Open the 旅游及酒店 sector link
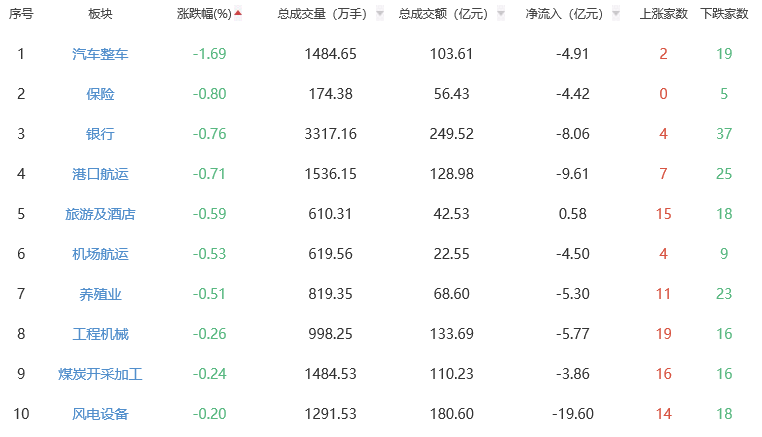 tap(100, 214)
